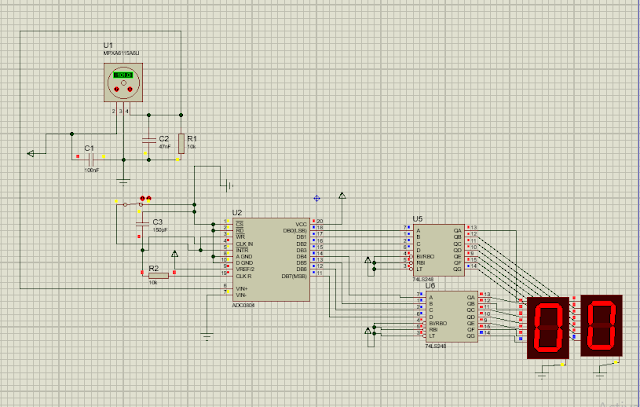This screenshot has height=407, width=640.
Task: Select the ground symbol under the left display
Action: click(x=542, y=376)
